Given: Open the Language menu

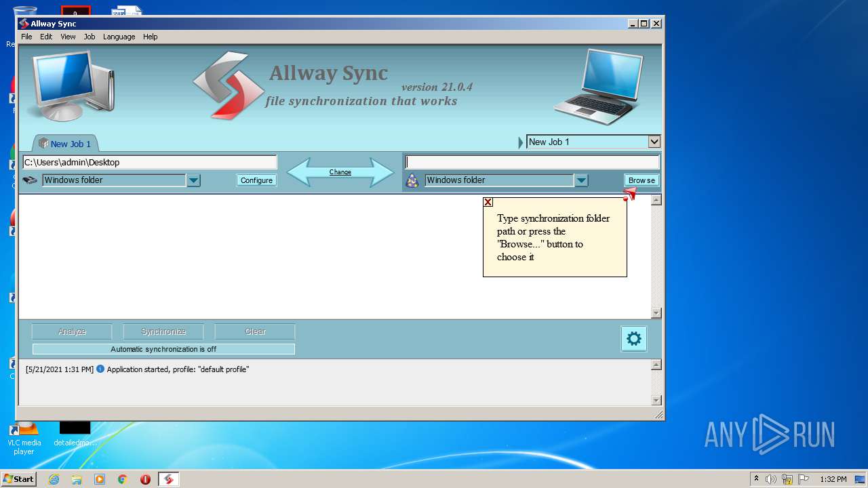Looking at the screenshot, I should pyautogui.click(x=119, y=37).
